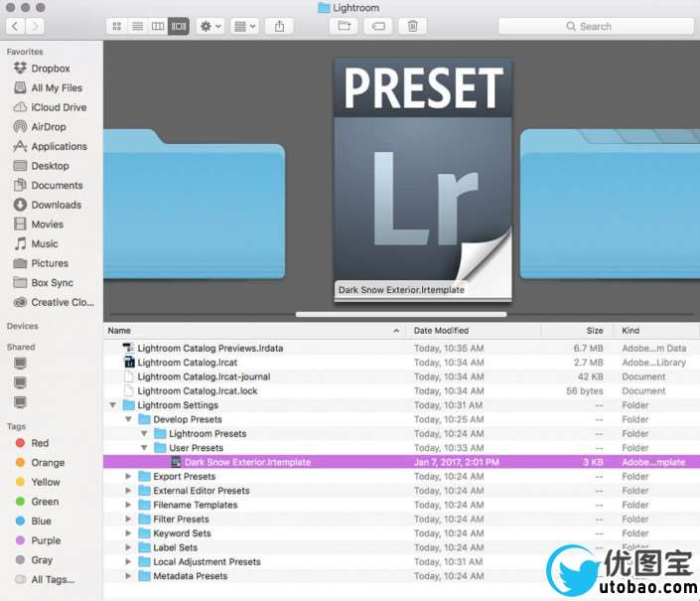The image size is (700, 601).
Task: Select Lightroom Catalog.lrcat-journal file
Action: [401, 376]
